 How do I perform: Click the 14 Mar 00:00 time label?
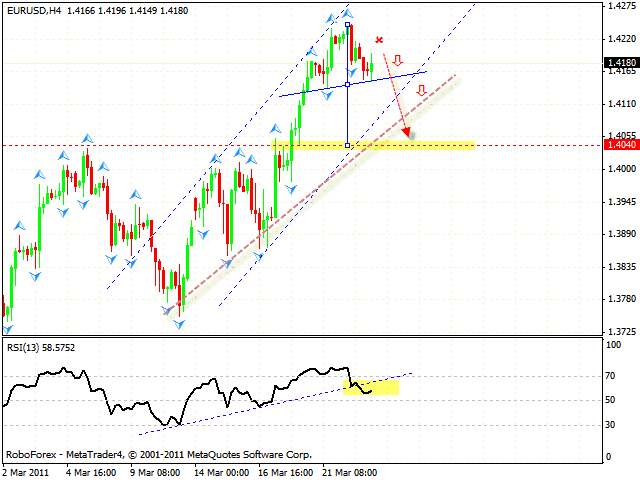point(222,473)
